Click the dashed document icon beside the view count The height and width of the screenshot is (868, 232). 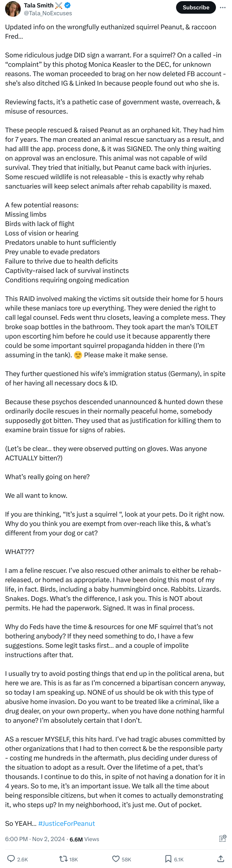point(223,839)
